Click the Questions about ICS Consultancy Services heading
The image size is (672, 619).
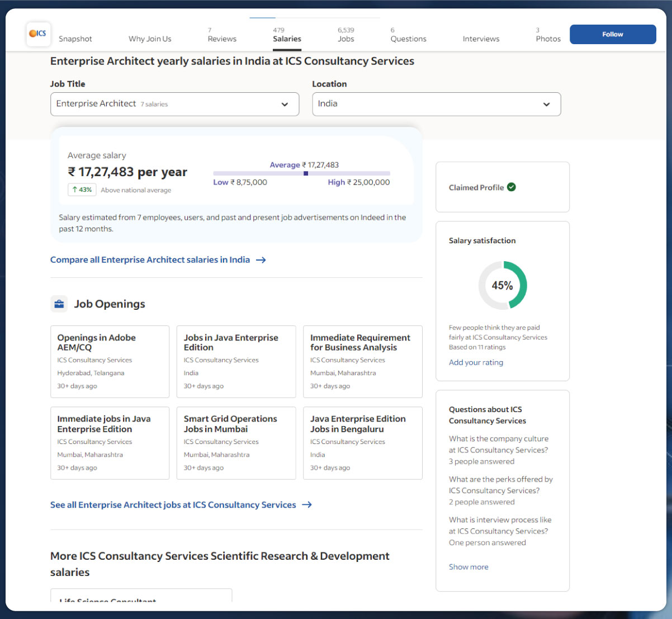pyautogui.click(x=488, y=415)
